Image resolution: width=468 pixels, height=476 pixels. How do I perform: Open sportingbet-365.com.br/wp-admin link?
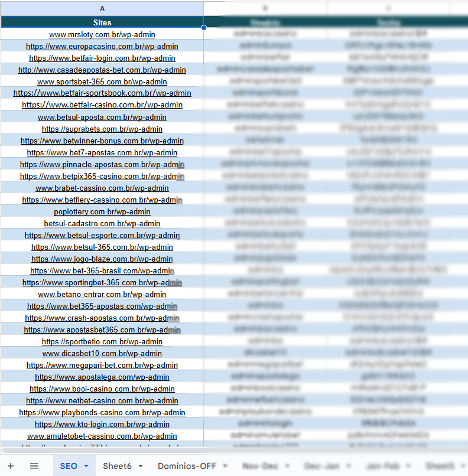pos(102,283)
